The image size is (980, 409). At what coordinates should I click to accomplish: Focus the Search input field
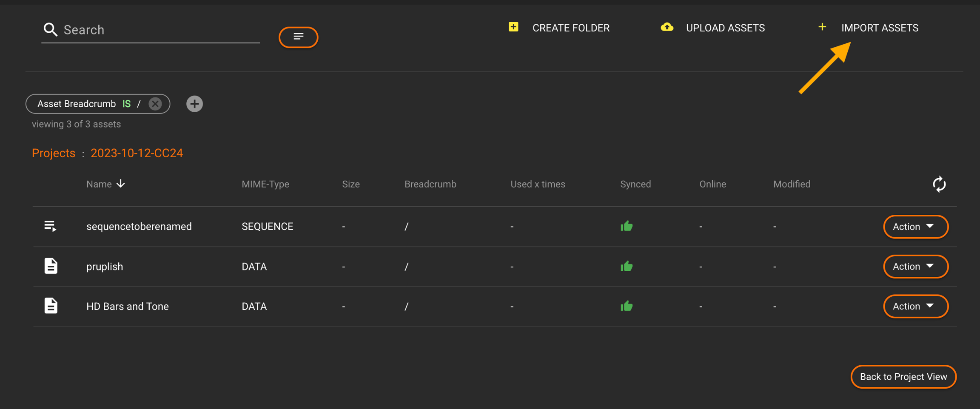[x=160, y=30]
